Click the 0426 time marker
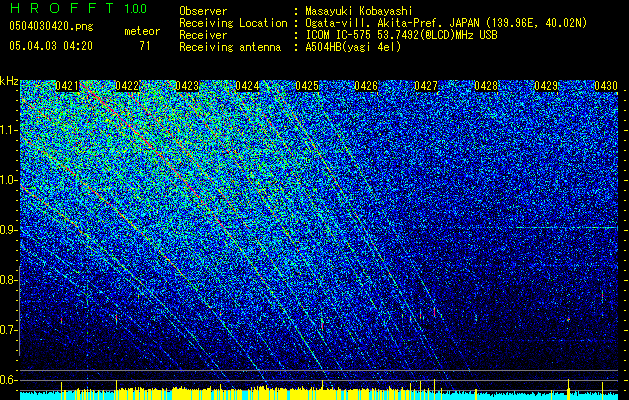Image resolution: width=629 pixels, height=400 pixels. (x=366, y=86)
